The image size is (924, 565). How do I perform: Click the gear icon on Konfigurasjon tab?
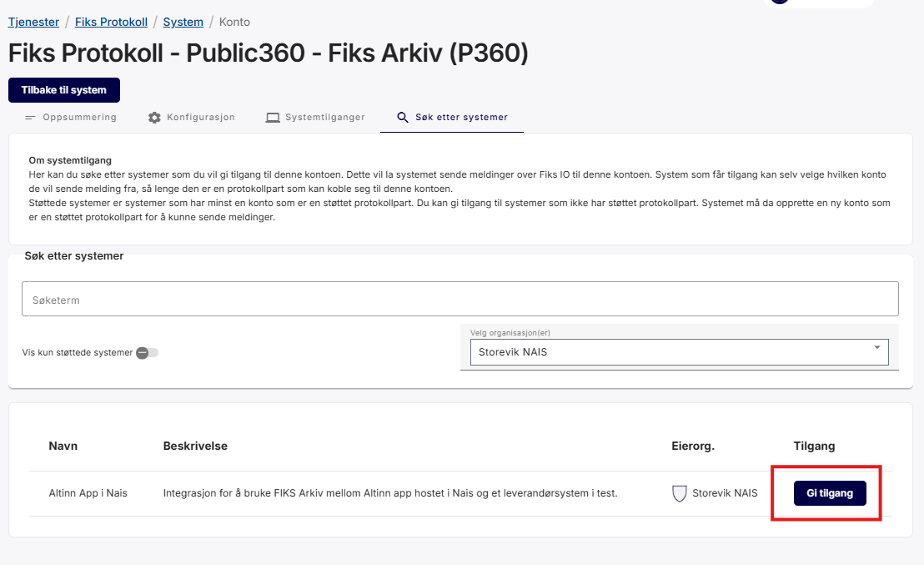(154, 117)
